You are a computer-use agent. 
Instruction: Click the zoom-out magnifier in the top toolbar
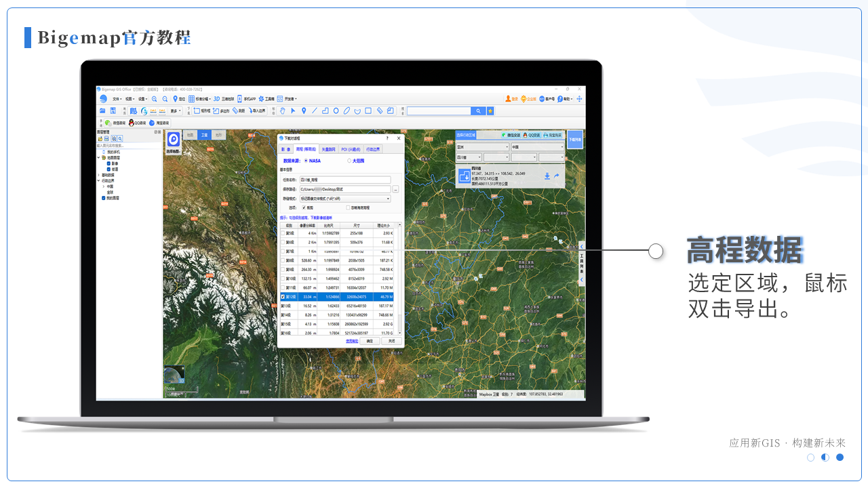pyautogui.click(x=165, y=99)
